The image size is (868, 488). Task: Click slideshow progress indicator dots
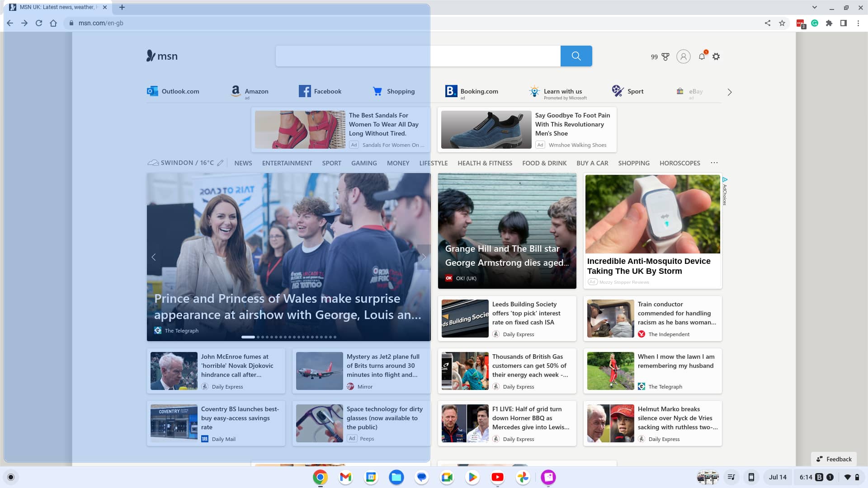tap(288, 337)
